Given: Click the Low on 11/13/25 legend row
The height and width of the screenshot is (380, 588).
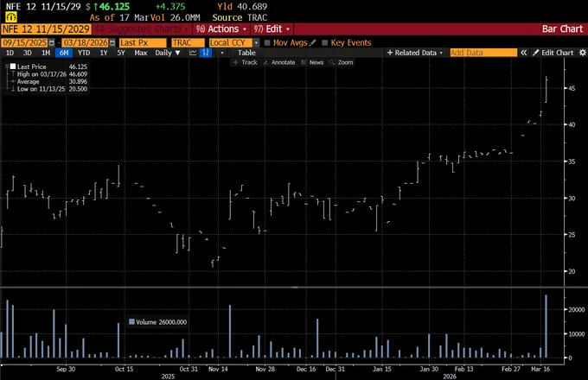Looking at the screenshot, I should tap(49, 89).
